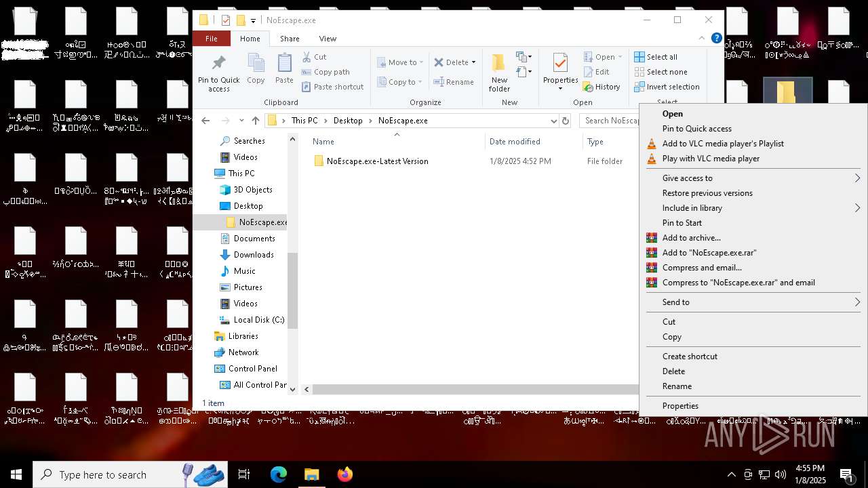868x488 pixels.
Task: Click Rename in the Organize group
Action: coord(454,82)
